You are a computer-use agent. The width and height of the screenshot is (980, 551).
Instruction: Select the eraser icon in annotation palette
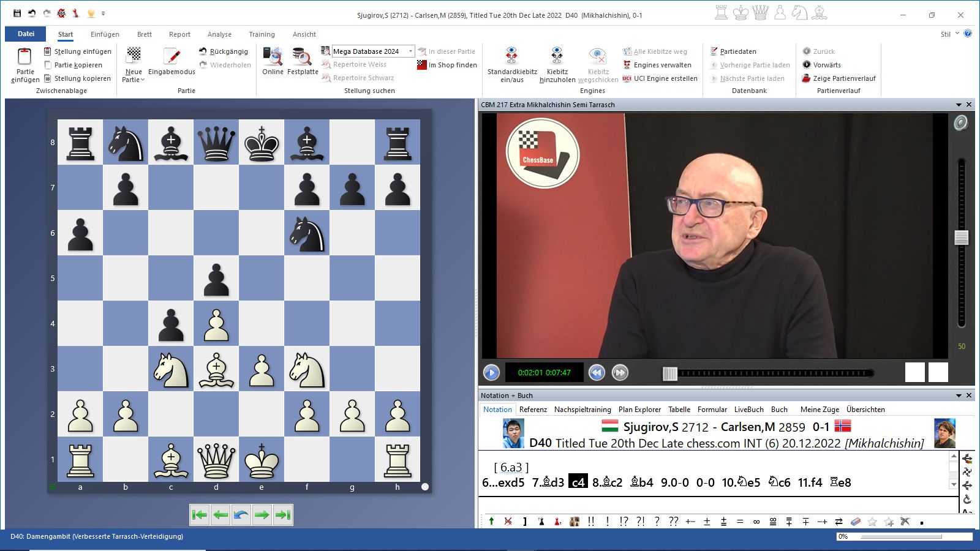point(855,521)
